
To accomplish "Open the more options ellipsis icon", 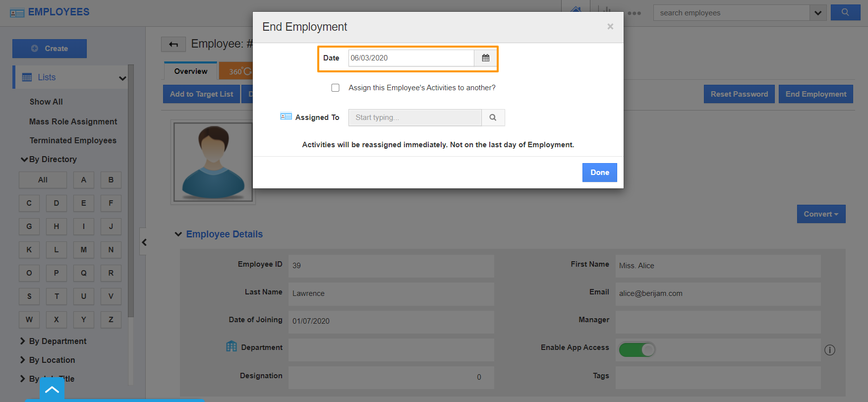I will tap(634, 13).
